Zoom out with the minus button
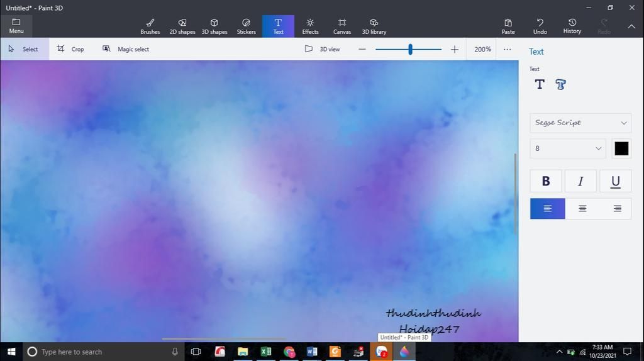This screenshot has width=644, height=361. pyautogui.click(x=362, y=49)
